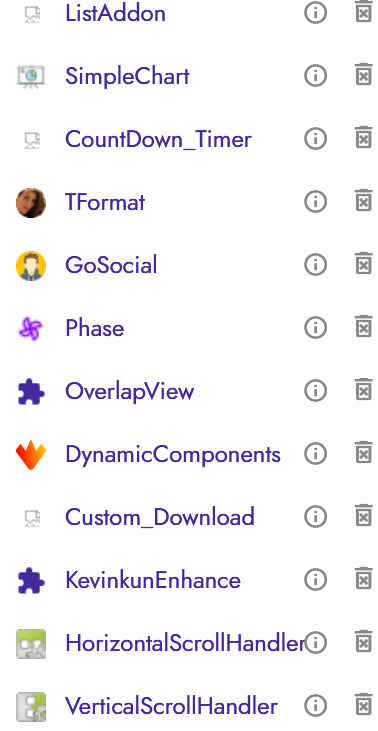Image resolution: width=378 pixels, height=731 pixels.
Task: Click the OverlapView puzzle piece icon
Action: [31, 392]
